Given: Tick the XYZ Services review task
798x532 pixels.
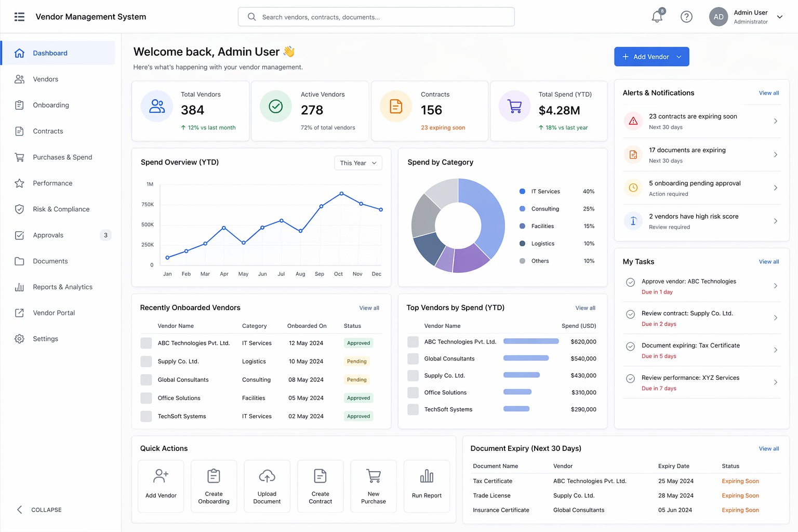Looking at the screenshot, I should [630, 379].
